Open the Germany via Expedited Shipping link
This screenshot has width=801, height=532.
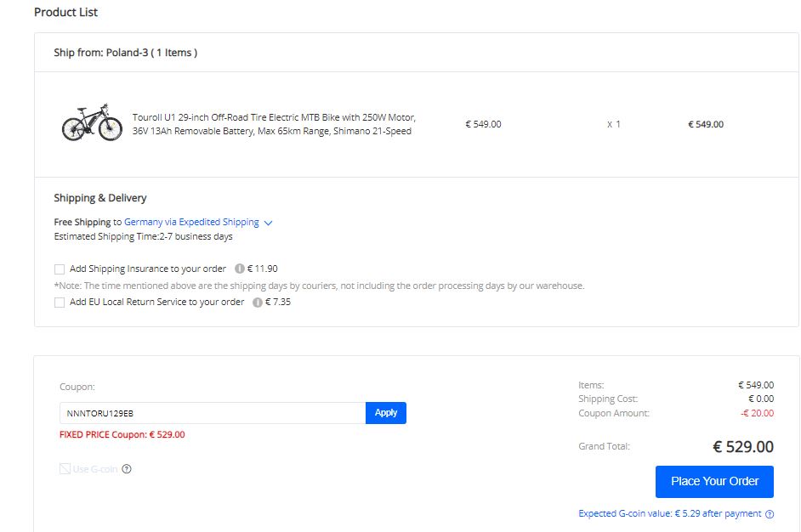coord(191,222)
